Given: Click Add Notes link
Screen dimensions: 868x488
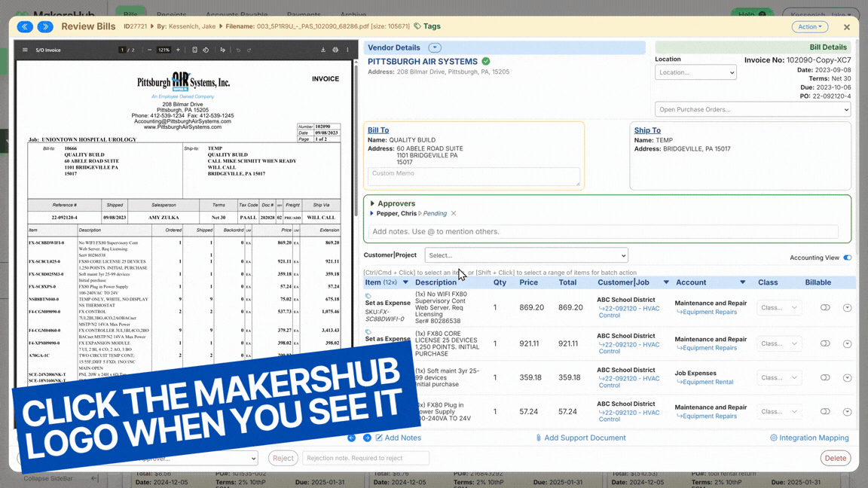Looking at the screenshot, I should pyautogui.click(x=398, y=438).
